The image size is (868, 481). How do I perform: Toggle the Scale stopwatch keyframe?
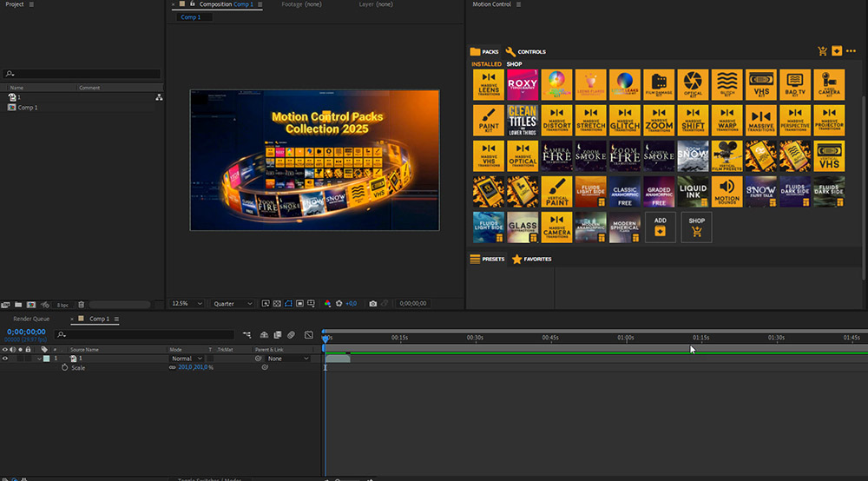point(64,368)
